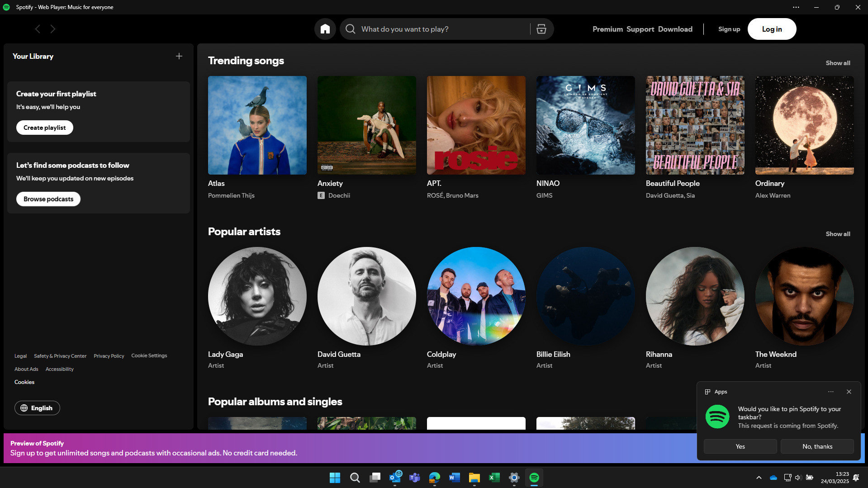868x488 pixels.
Task: Open Billie Eilish artist photo
Action: (586, 296)
